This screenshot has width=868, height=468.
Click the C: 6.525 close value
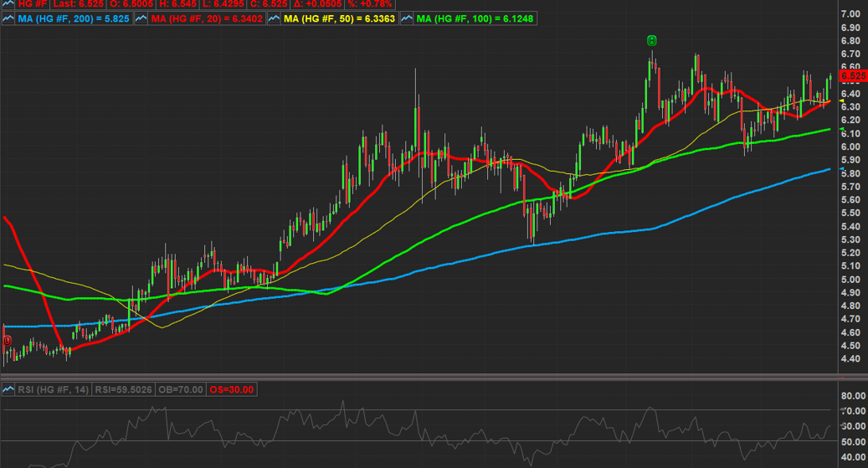pos(269,4)
